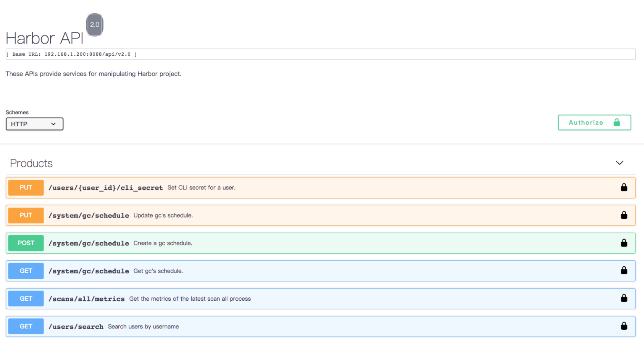Click the Authorize button
Viewport: 644px width, 339px height.
[x=594, y=122]
